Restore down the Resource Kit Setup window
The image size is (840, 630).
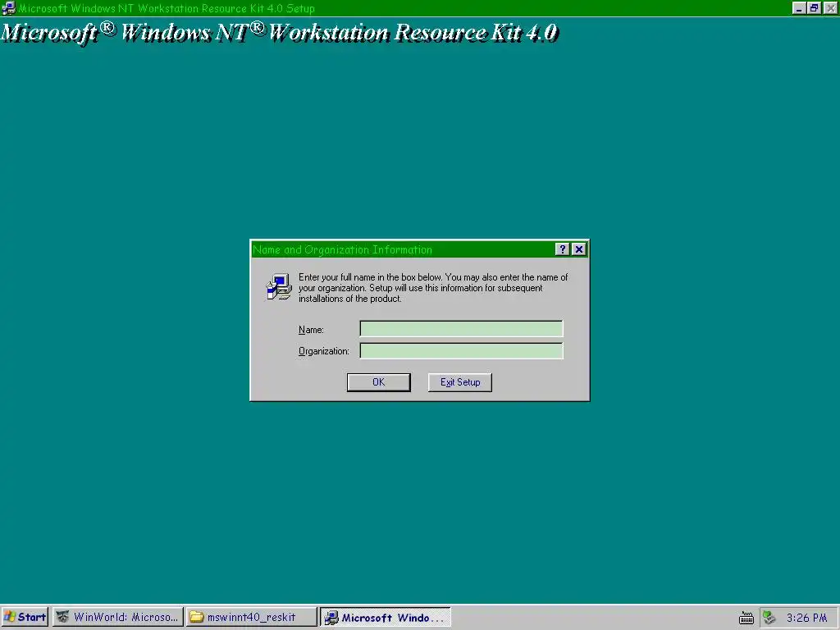[815, 8]
